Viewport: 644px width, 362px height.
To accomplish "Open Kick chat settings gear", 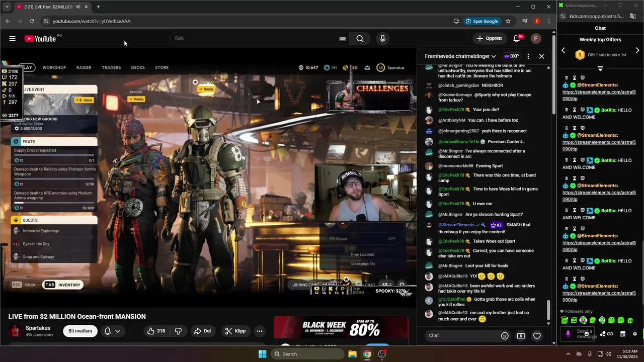I will [635, 334].
